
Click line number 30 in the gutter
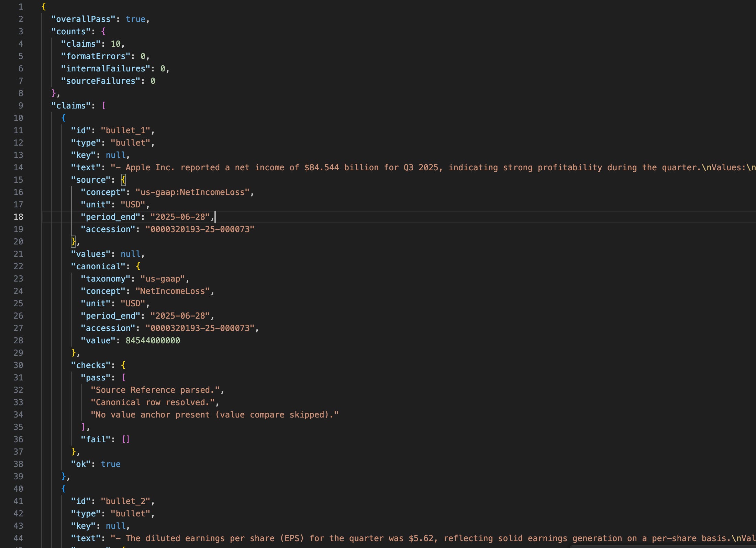click(18, 365)
